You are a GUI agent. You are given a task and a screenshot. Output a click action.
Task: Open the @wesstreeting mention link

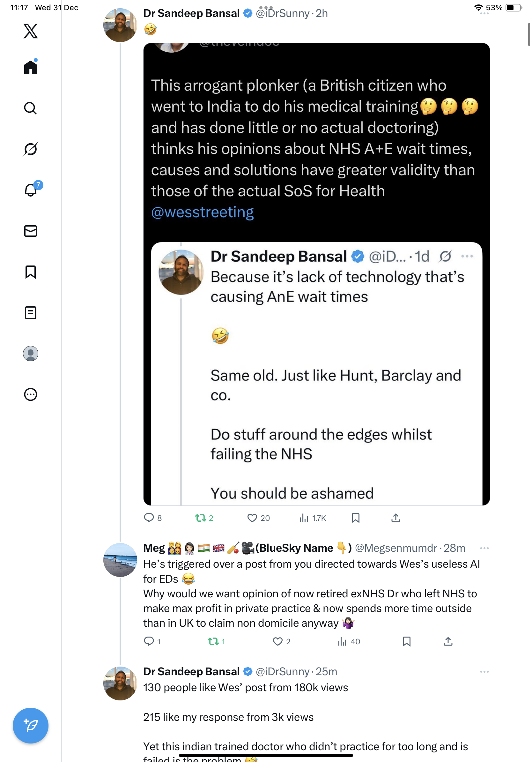click(202, 213)
